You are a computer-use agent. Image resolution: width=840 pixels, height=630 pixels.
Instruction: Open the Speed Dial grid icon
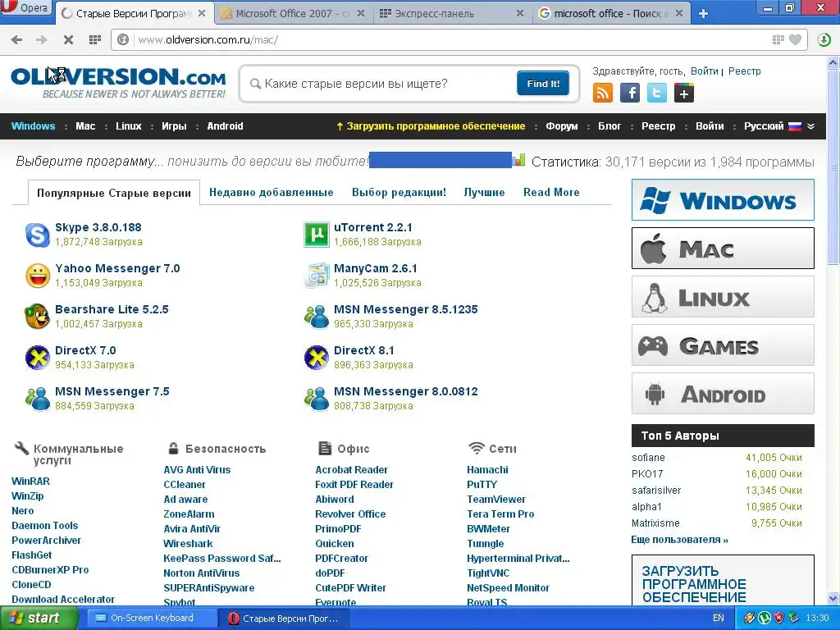point(95,39)
